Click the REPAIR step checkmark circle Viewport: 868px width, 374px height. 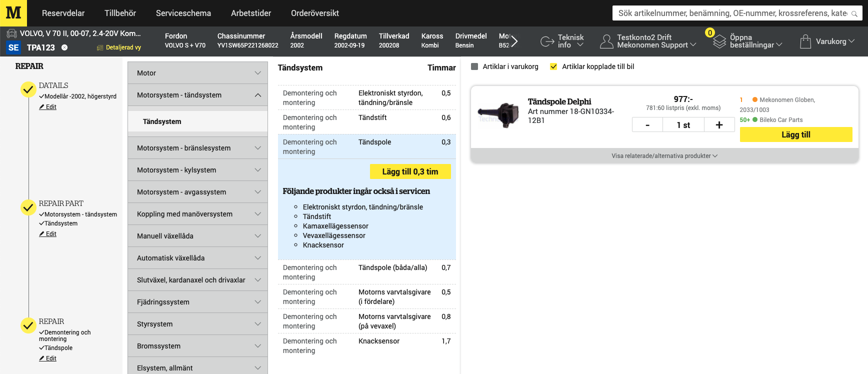[28, 325]
